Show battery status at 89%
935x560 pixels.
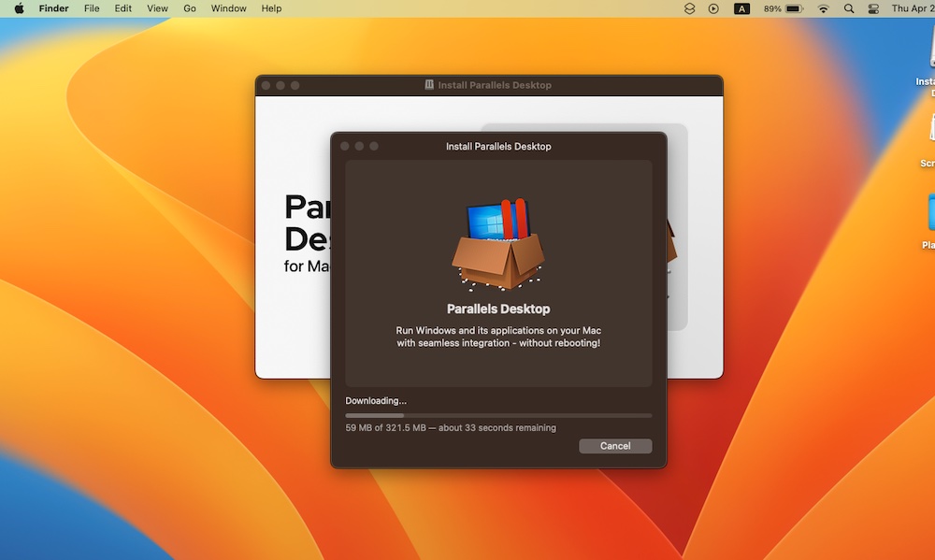pos(784,8)
